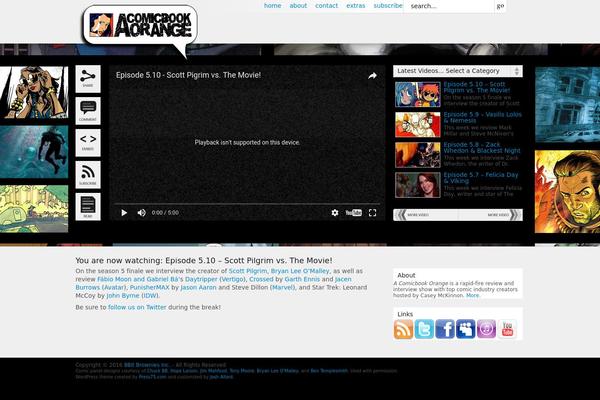The image size is (600, 400).
Task: Open the (Marvel) link
Action: coord(282,287)
